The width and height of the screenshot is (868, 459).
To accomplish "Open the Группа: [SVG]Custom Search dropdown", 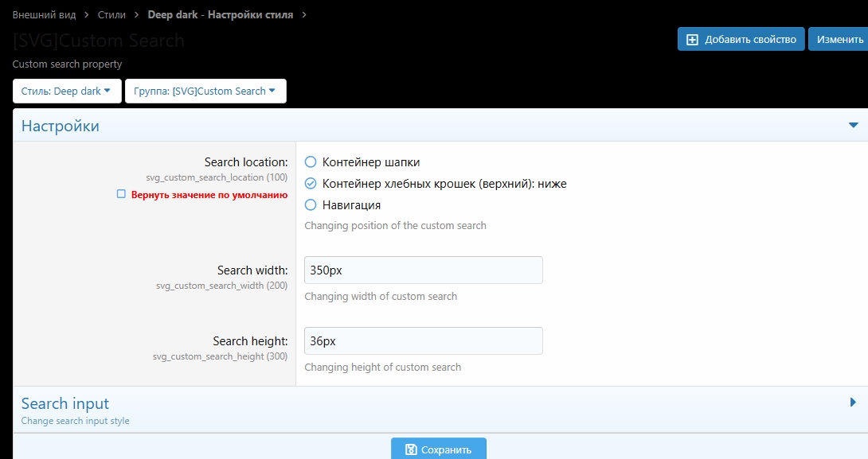I will click(205, 91).
